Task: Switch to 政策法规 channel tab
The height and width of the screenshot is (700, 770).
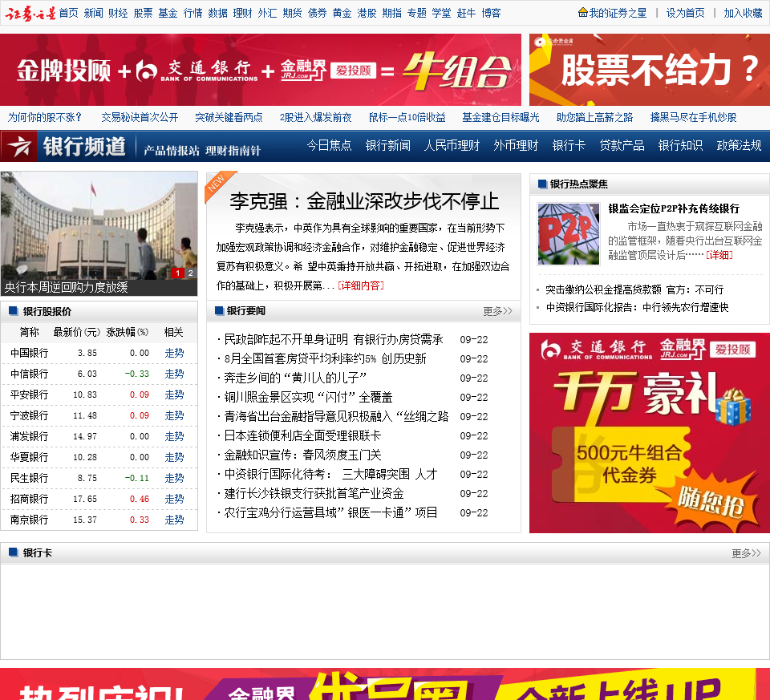Action: (739, 145)
